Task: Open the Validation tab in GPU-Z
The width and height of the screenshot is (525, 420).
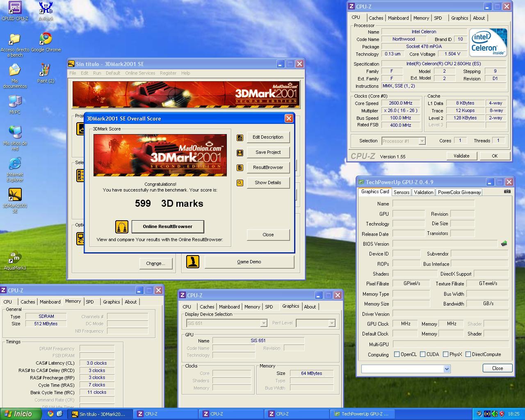Action: [x=424, y=192]
